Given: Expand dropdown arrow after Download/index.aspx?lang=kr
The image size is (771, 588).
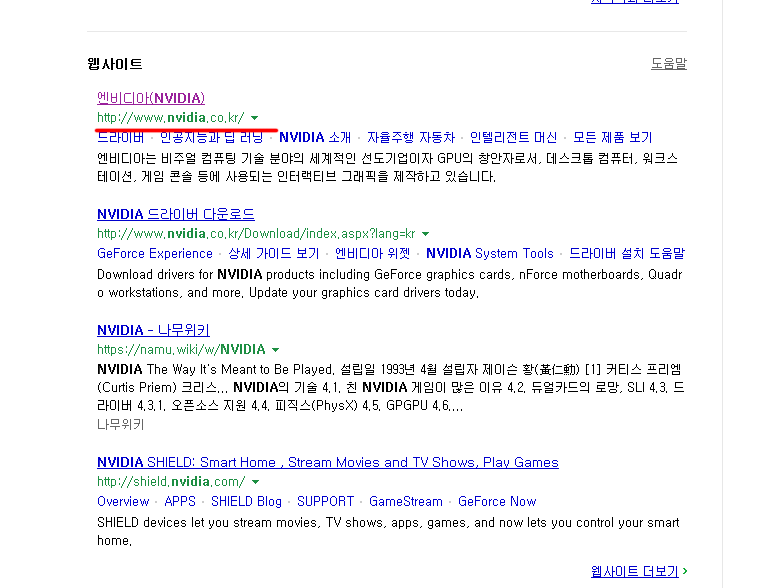Looking at the screenshot, I should [425, 234].
